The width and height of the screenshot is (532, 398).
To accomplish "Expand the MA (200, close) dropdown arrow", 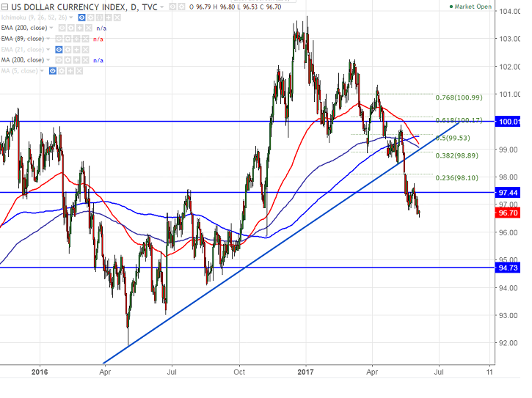I will [x=48, y=60].
